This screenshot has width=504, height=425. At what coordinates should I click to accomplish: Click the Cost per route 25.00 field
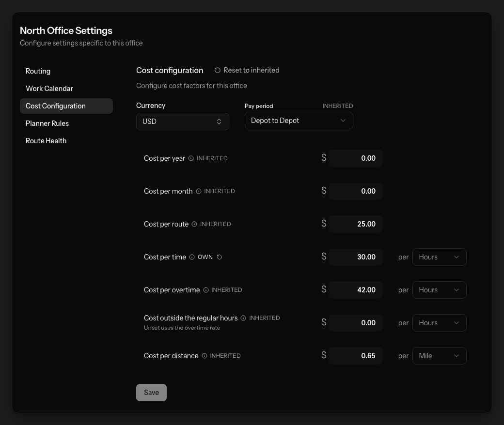point(356,224)
